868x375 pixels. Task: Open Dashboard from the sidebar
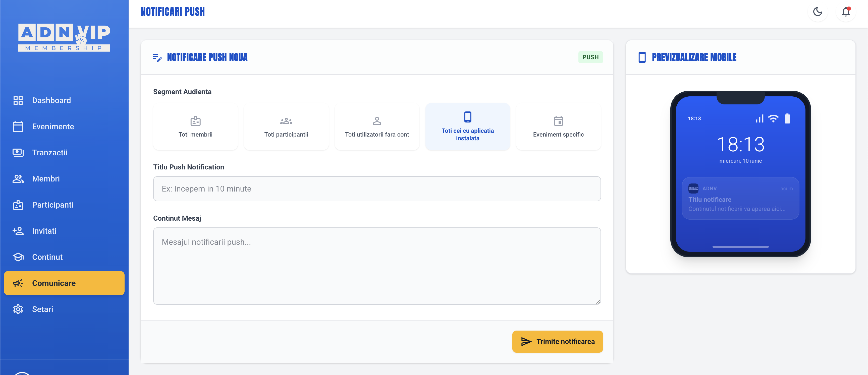click(x=64, y=100)
